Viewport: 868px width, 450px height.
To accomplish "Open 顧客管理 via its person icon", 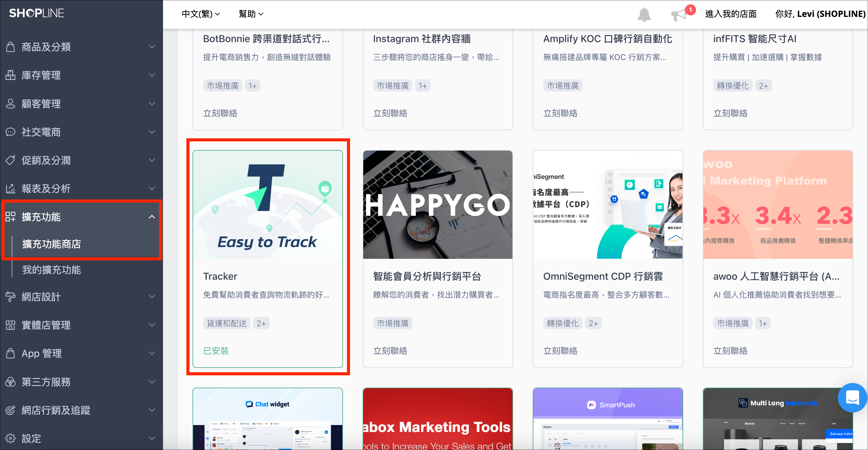I will (10, 103).
